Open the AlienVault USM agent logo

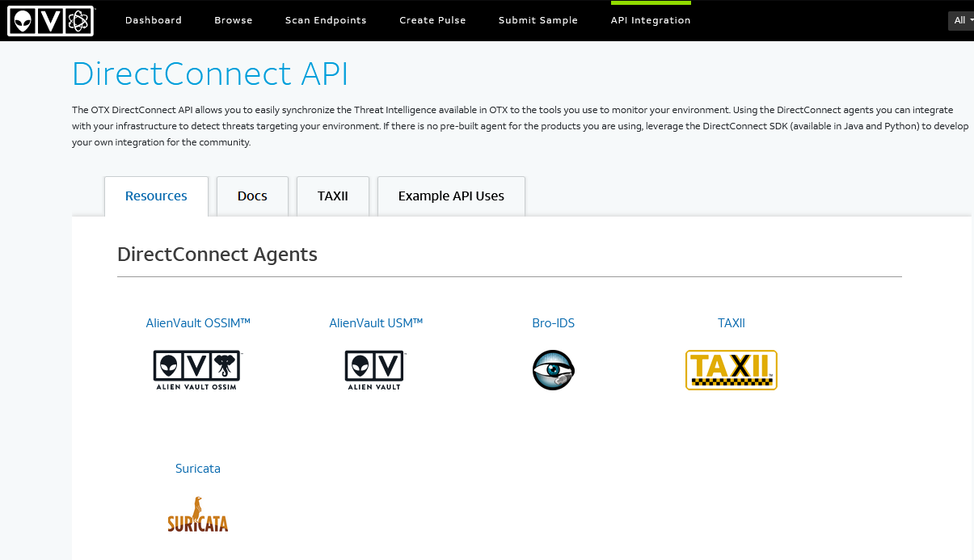pos(375,370)
